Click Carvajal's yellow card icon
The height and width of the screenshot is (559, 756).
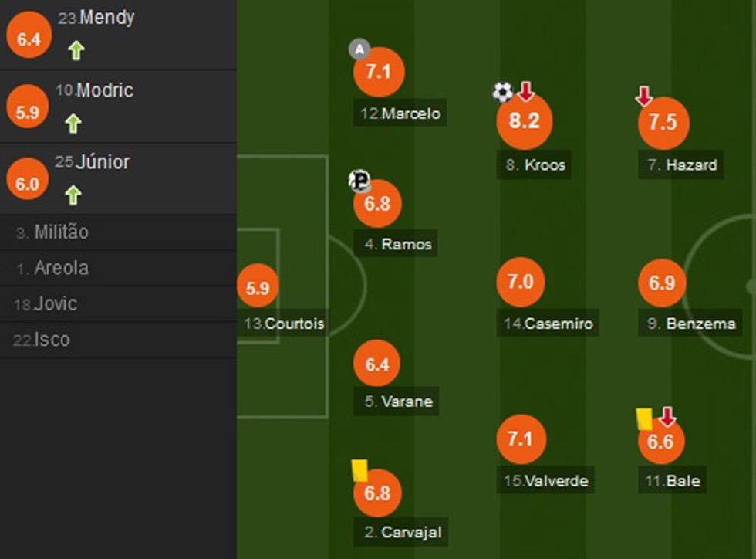point(359,470)
